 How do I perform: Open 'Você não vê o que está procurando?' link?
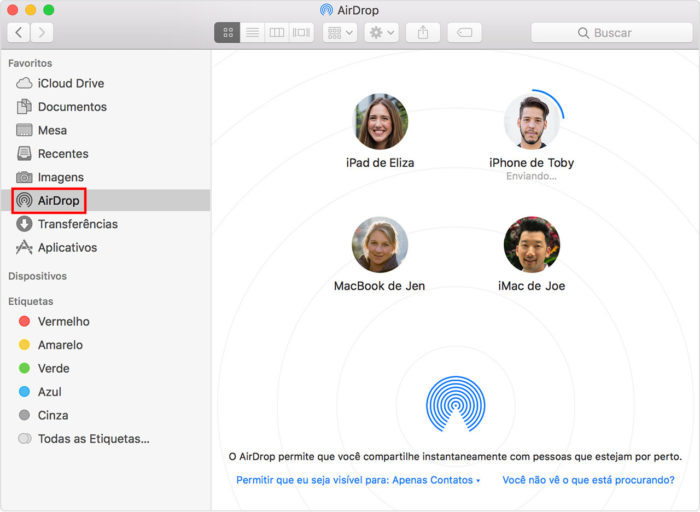588,480
